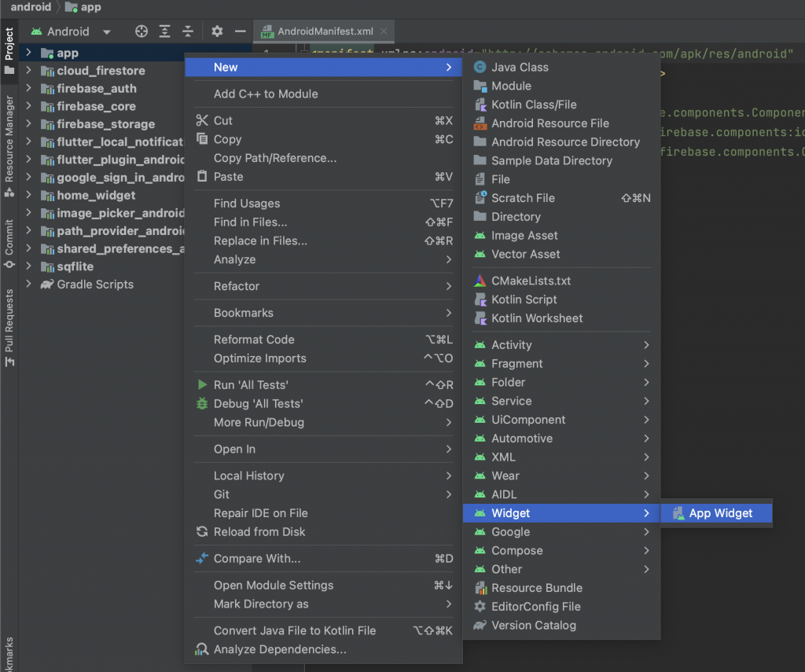Run 'All Tests' from context menu

323,385
